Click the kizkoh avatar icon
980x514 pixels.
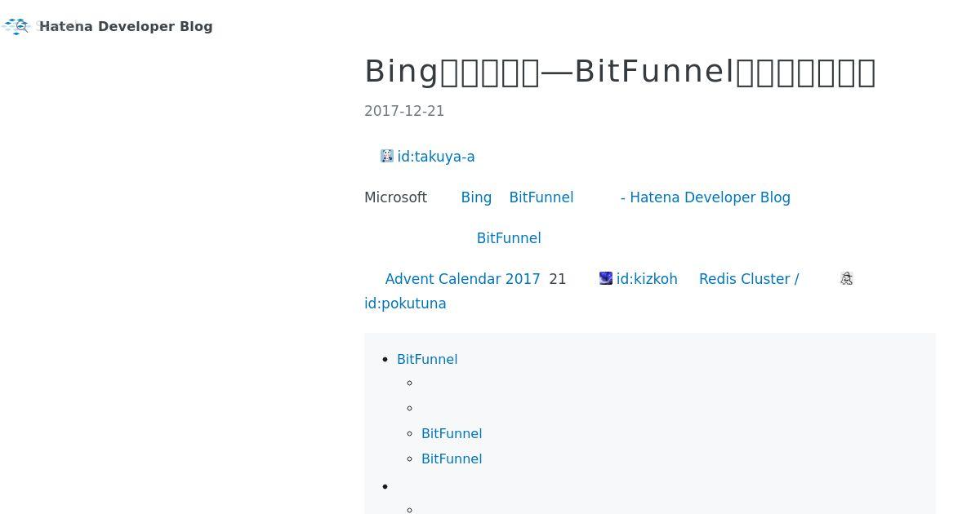[x=606, y=278]
